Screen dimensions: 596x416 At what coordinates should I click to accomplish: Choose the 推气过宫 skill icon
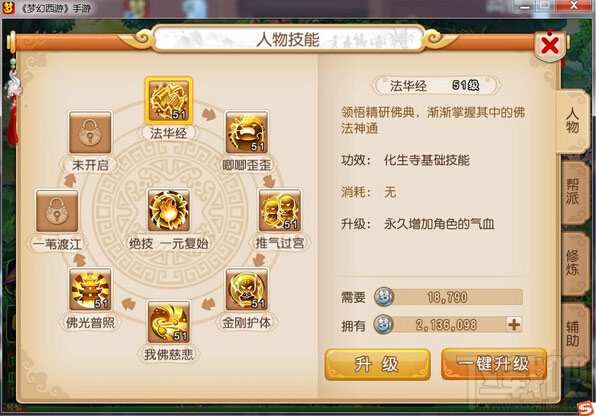pos(280,211)
